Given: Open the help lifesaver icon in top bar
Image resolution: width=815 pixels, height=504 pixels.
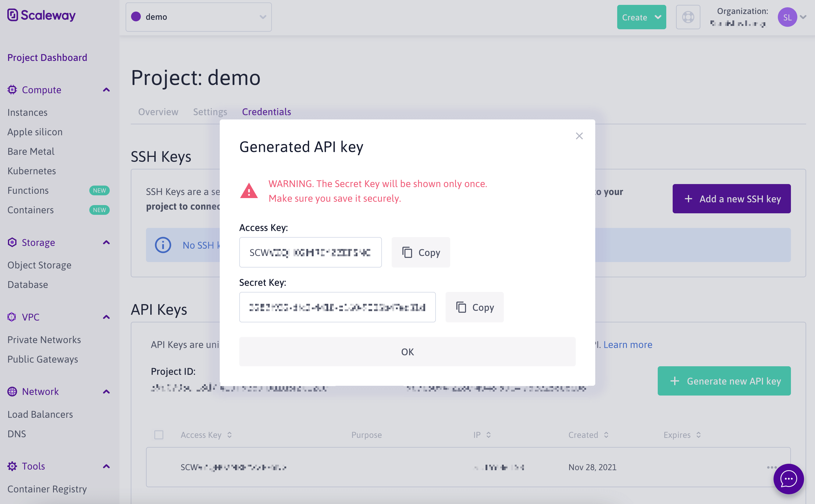Looking at the screenshot, I should click(688, 17).
